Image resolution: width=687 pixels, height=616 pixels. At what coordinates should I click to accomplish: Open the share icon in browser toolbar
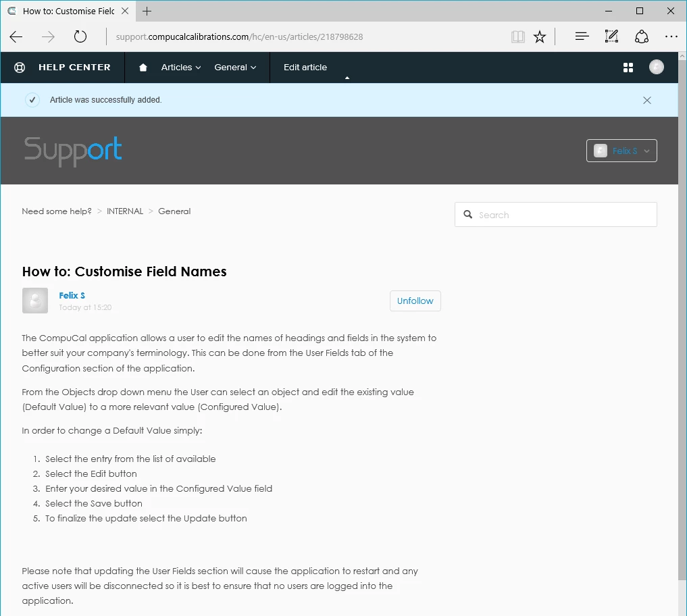coord(642,36)
